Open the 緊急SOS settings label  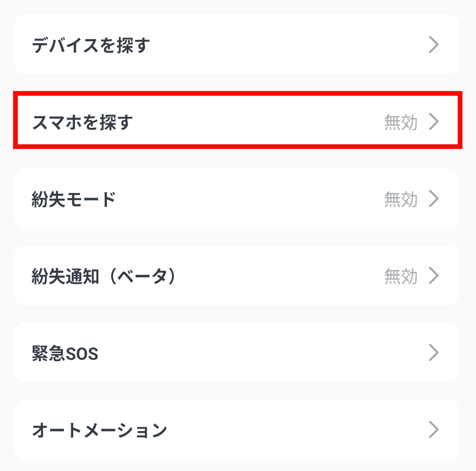coord(65,354)
